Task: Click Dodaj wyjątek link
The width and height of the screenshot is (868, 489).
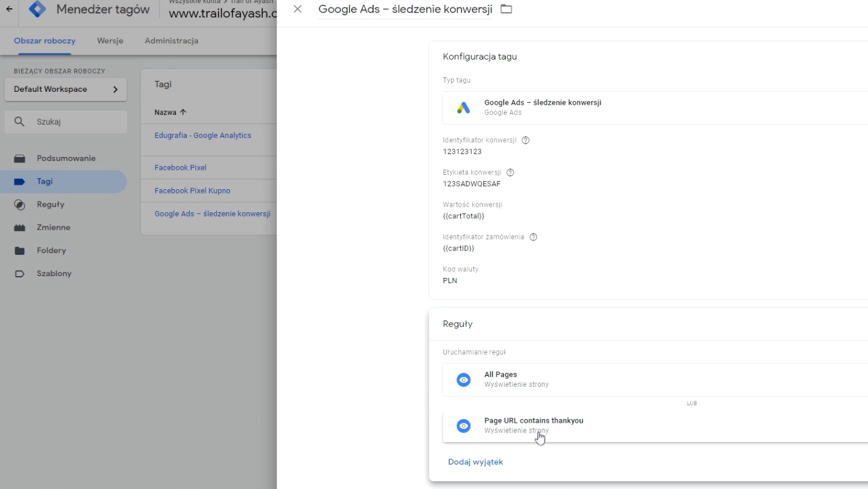Action: (x=475, y=462)
